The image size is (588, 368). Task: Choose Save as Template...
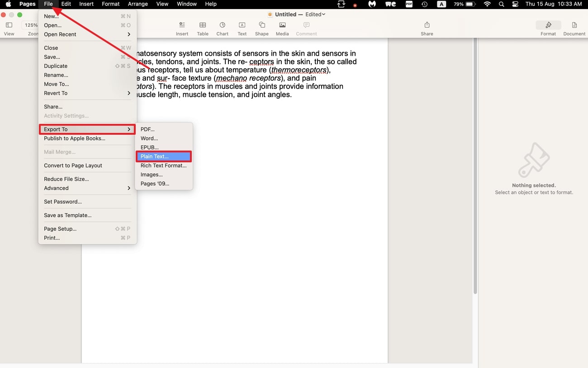click(87, 215)
